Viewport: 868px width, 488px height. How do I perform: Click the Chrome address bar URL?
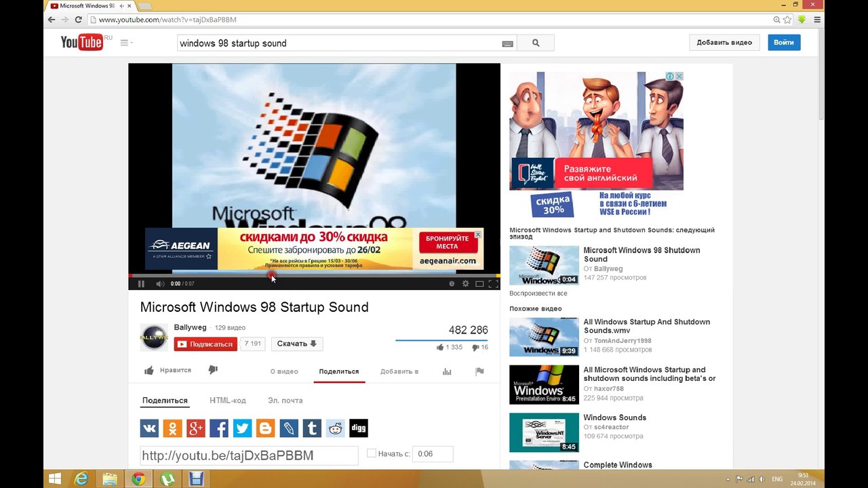pyautogui.click(x=167, y=20)
